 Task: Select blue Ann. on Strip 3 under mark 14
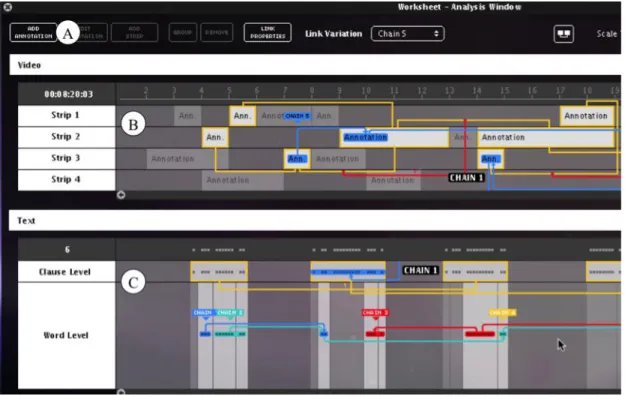point(490,159)
